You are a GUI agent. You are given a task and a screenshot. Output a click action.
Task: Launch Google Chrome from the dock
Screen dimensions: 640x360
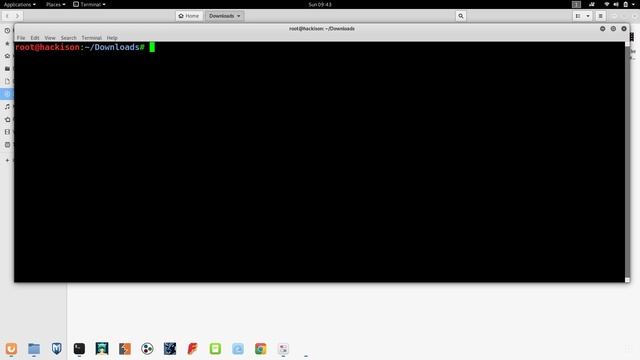(260, 349)
